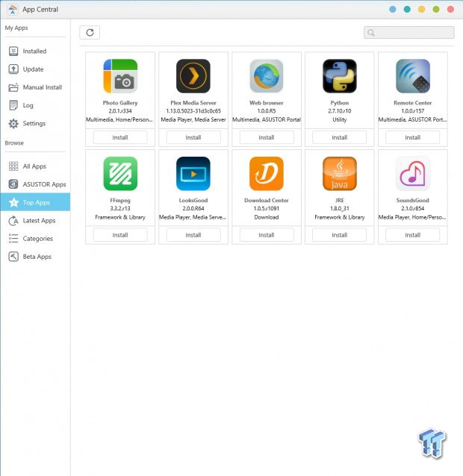463x476 pixels.
Task: Click the Log document icon
Action: (x=13, y=105)
